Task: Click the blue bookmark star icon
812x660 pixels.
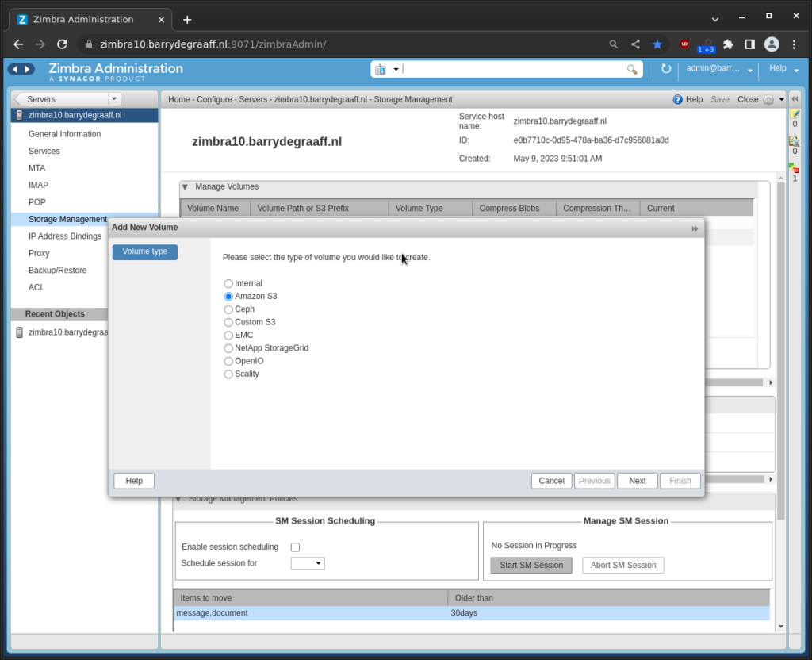Action: pyautogui.click(x=657, y=44)
